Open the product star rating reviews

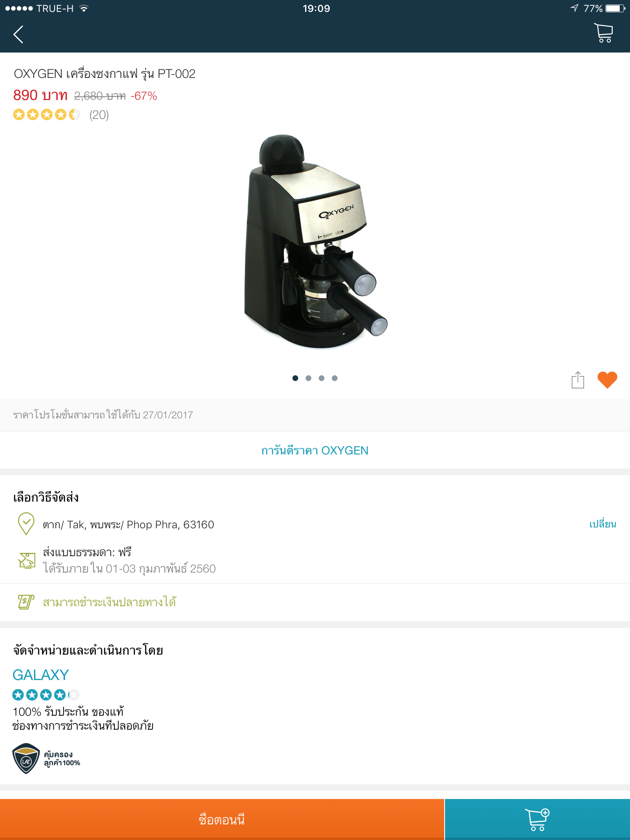point(61,115)
